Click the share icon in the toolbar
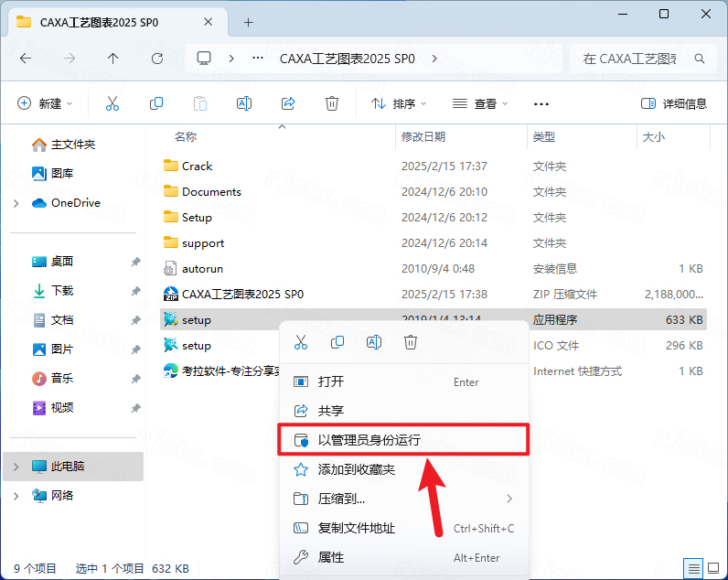 point(288,103)
